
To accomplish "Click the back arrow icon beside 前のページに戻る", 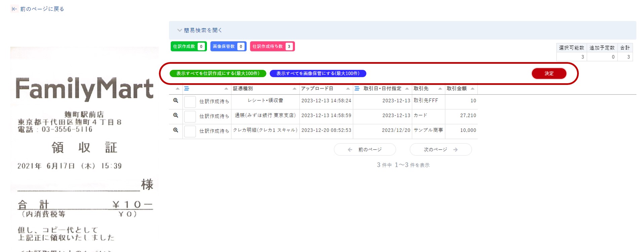I will tap(14, 9).
